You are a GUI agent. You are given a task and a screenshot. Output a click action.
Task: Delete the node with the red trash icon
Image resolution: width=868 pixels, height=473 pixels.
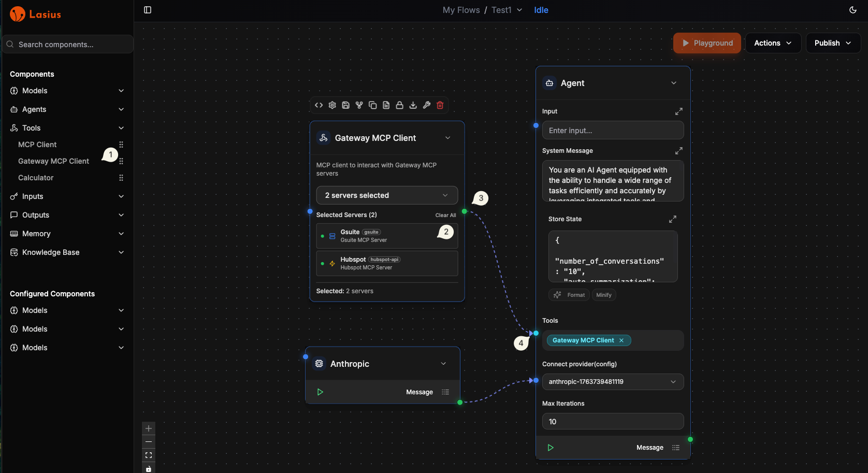point(440,105)
